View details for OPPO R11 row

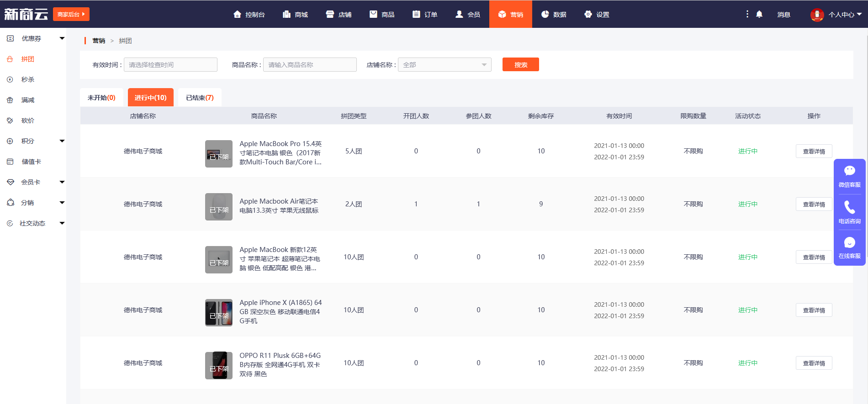[814, 363]
